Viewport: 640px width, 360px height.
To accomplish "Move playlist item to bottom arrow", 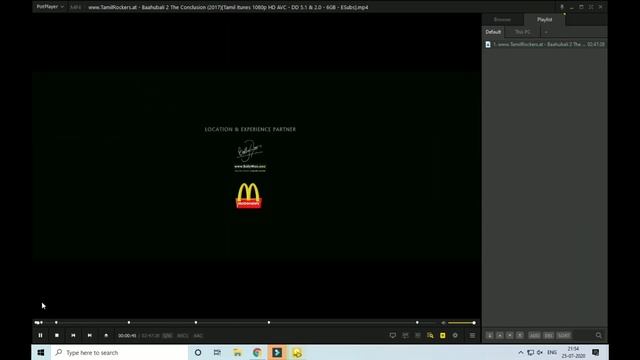I will [x=489, y=336].
